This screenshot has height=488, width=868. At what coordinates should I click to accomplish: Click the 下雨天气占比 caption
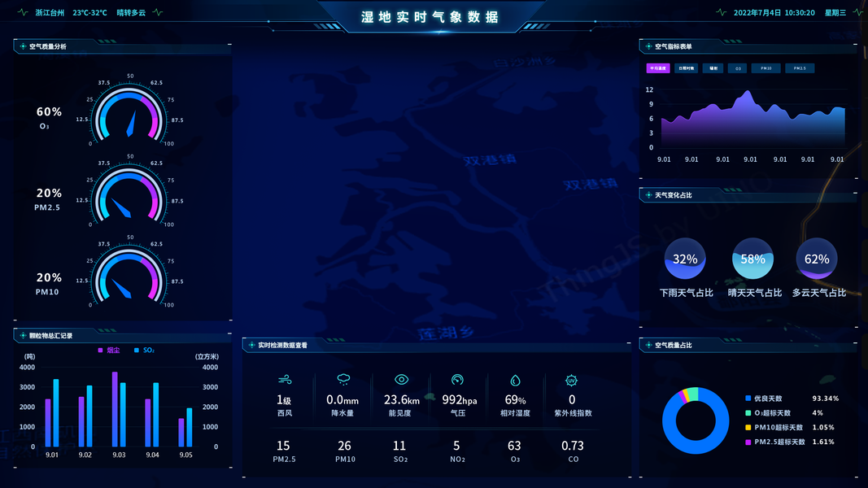(686, 293)
